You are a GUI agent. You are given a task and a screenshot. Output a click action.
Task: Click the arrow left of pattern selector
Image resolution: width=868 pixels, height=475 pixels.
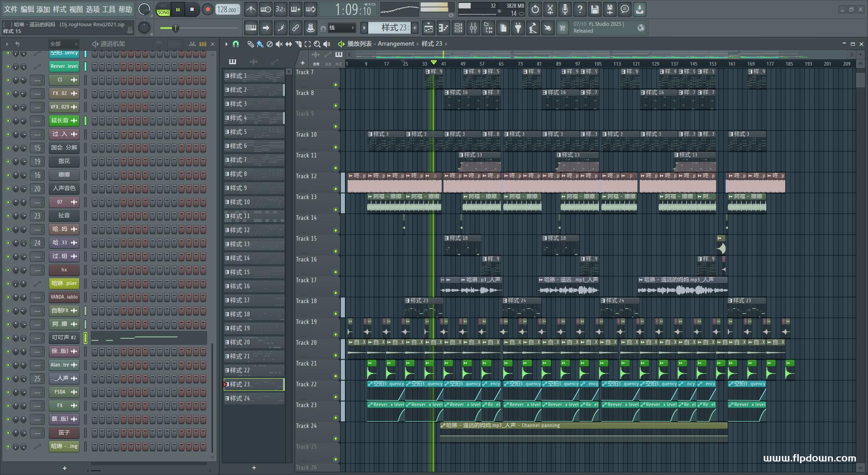(364, 28)
